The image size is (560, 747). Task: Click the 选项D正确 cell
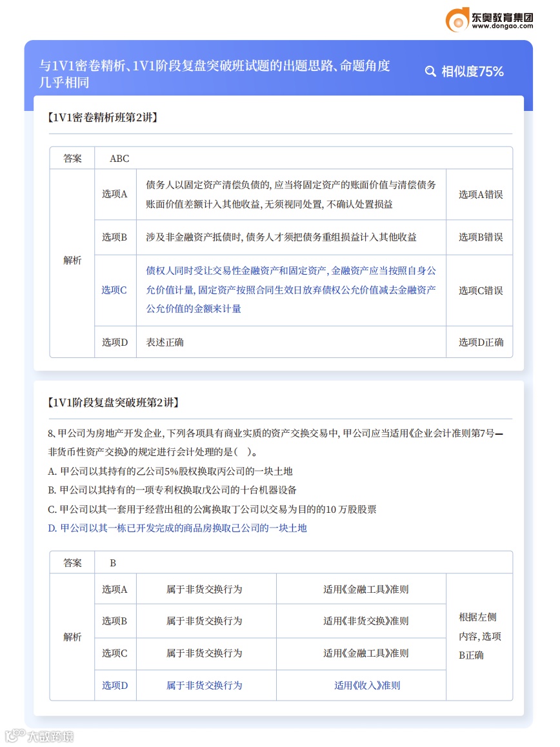click(481, 342)
